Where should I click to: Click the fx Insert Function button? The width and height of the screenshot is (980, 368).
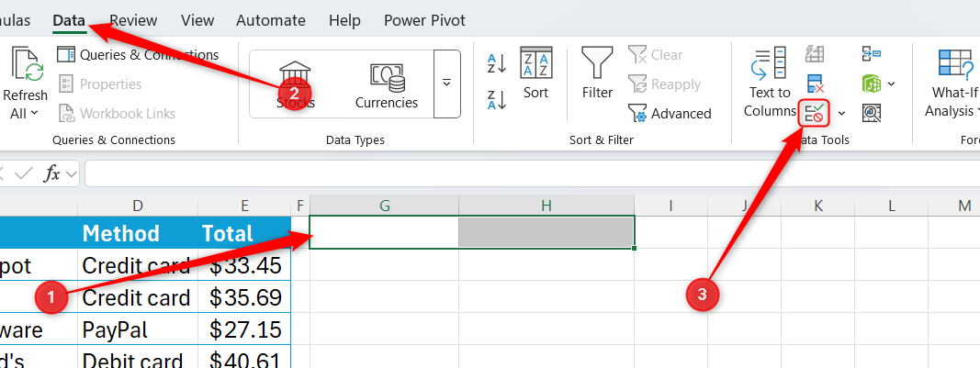tap(51, 173)
